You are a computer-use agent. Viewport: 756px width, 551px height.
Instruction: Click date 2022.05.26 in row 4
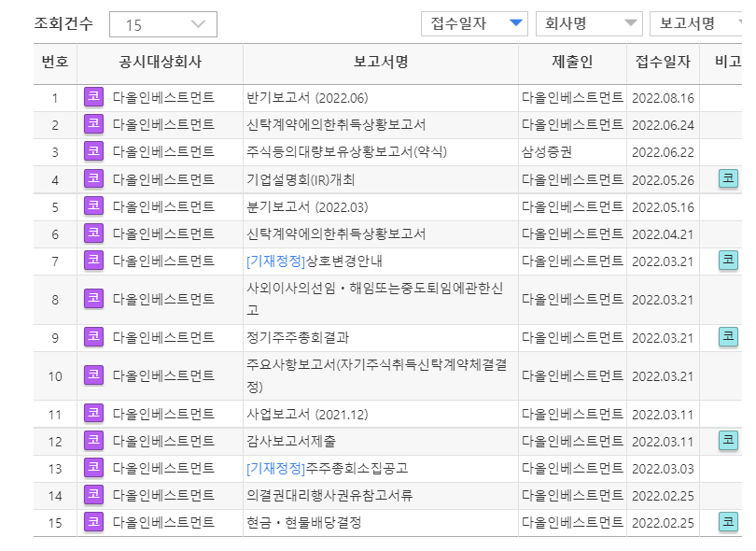tap(663, 180)
